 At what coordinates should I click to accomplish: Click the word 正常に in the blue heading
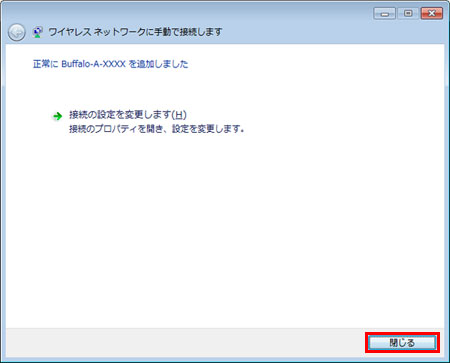coord(46,64)
